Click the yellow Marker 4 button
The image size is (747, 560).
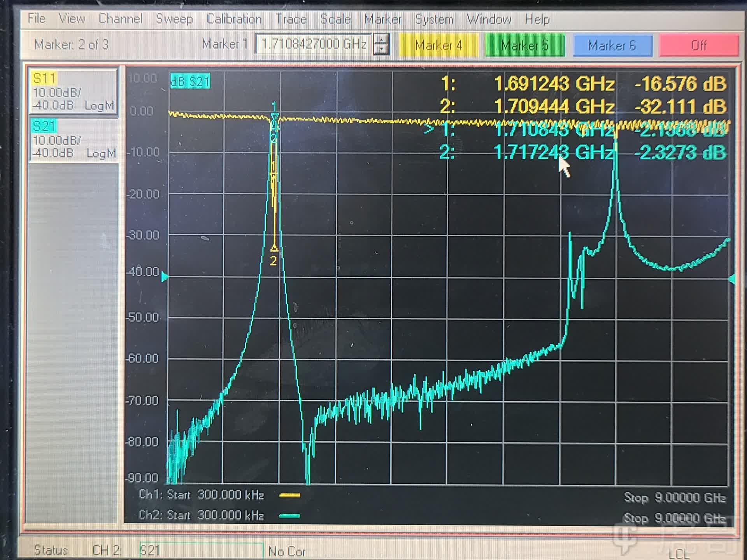tap(438, 45)
